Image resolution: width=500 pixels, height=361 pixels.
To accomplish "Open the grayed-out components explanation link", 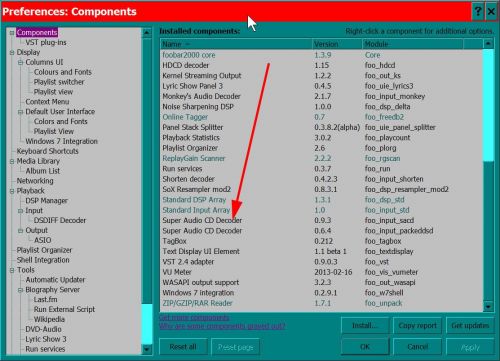I will click(222, 326).
